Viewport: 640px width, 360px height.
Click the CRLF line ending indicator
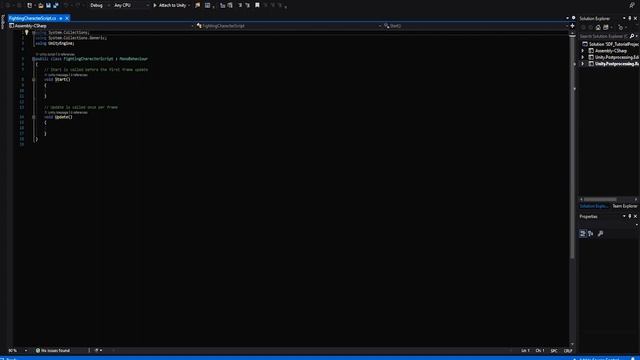click(568, 350)
